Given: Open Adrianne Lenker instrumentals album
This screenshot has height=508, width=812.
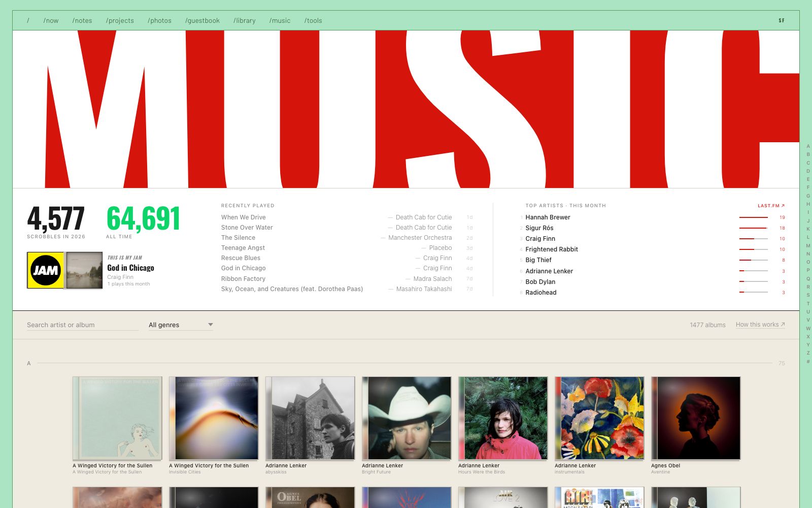Looking at the screenshot, I should (x=599, y=418).
